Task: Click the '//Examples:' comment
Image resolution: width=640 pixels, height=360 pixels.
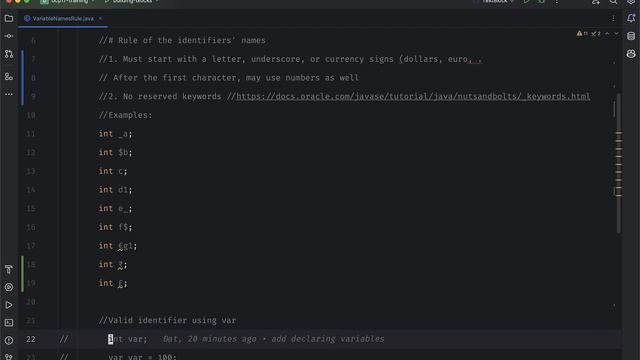Action: tap(125, 115)
